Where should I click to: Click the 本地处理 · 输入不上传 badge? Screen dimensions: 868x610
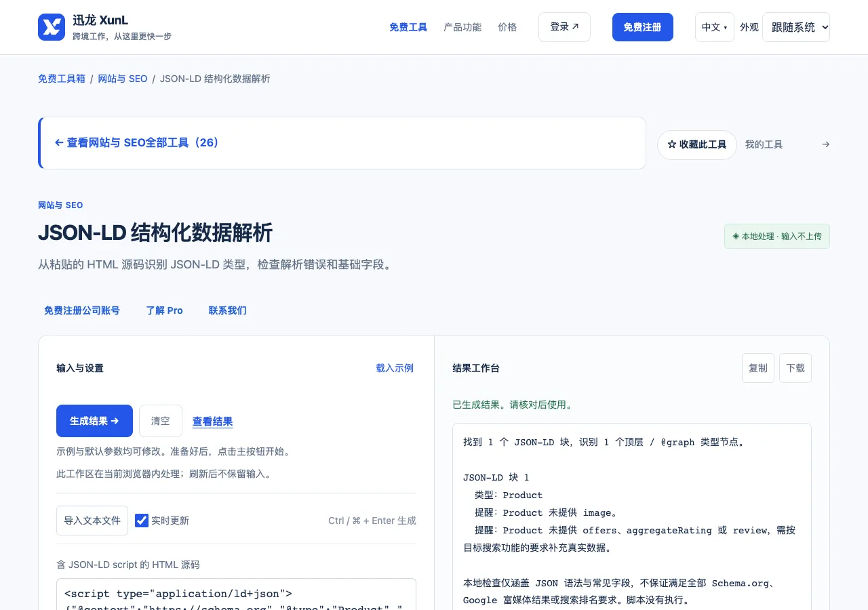777,237
